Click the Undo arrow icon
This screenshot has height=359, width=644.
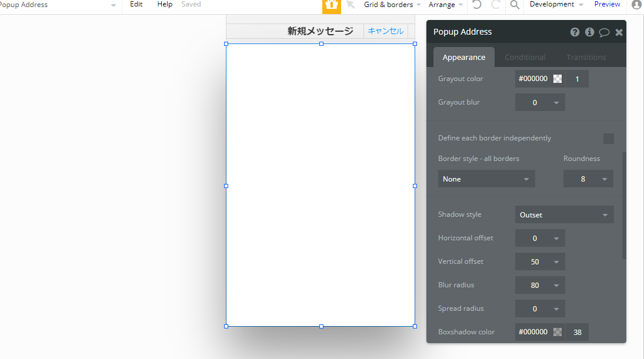tap(477, 5)
